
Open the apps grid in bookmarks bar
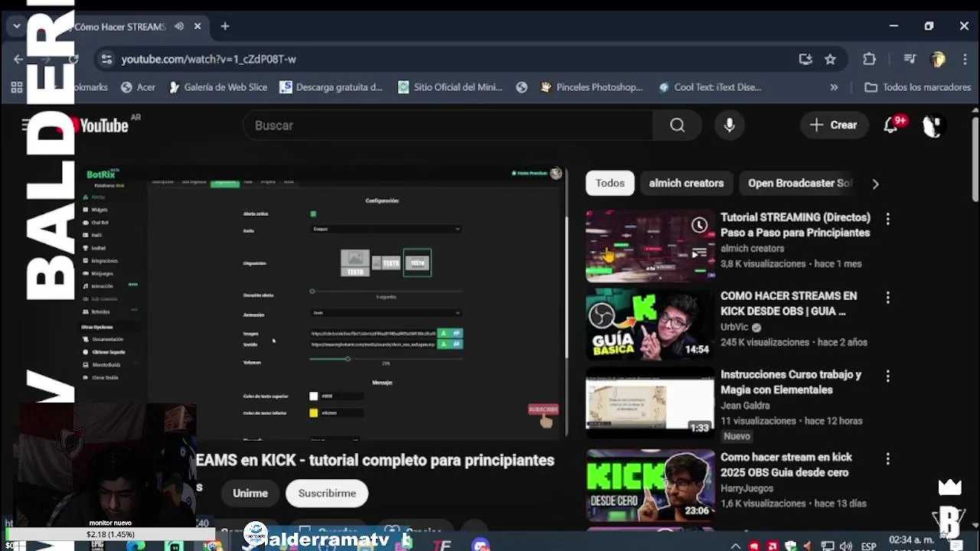(16, 87)
